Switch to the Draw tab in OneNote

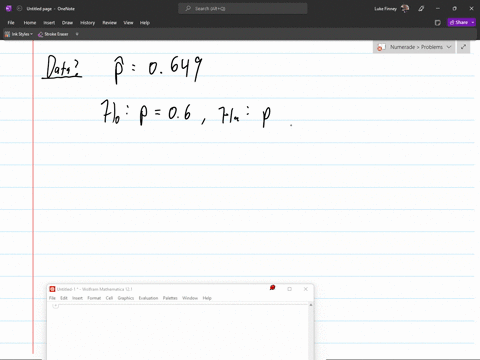tap(67, 23)
